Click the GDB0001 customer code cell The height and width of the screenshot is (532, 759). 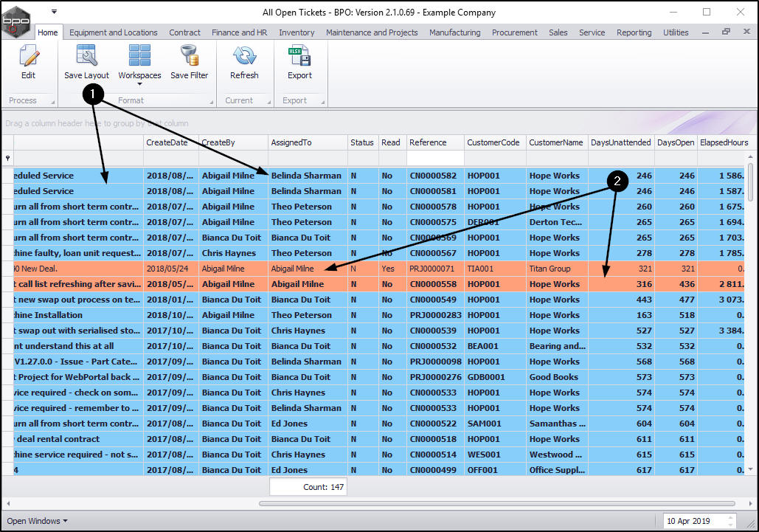[x=495, y=377]
